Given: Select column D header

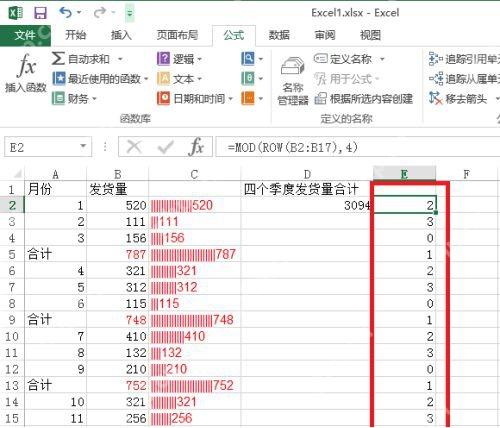Looking at the screenshot, I should [307, 174].
